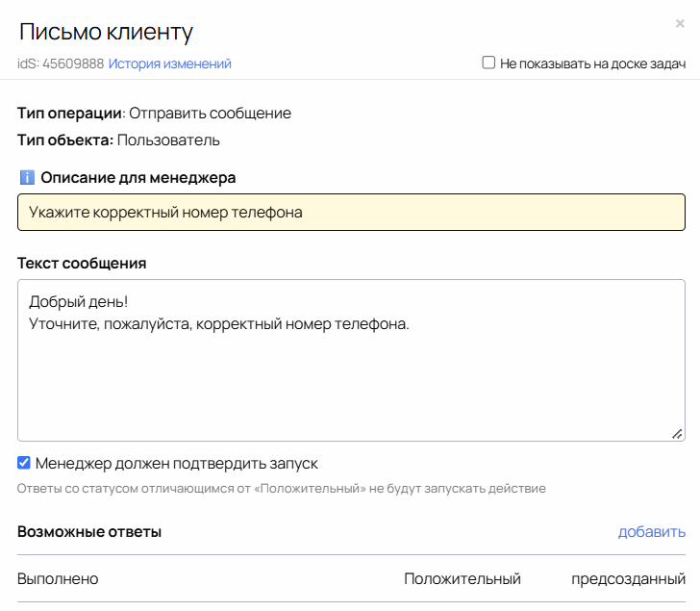Screen dimensions: 700x611
Task: Click the добавить link for possible answers
Action: (651, 531)
